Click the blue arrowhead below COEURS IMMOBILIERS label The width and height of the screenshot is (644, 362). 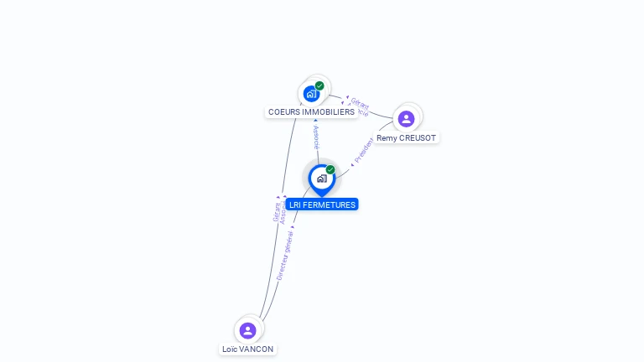click(x=315, y=121)
